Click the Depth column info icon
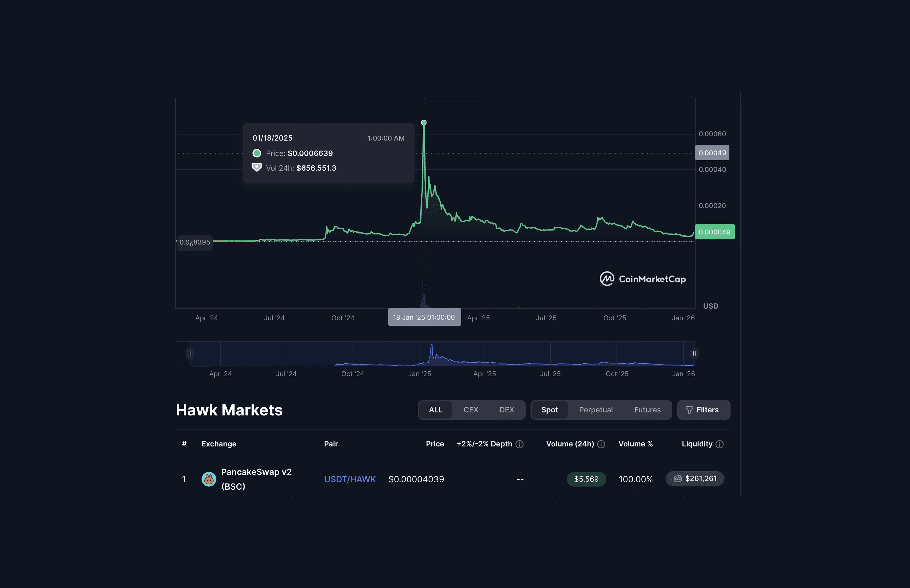The width and height of the screenshot is (910, 588). pyautogui.click(x=519, y=444)
